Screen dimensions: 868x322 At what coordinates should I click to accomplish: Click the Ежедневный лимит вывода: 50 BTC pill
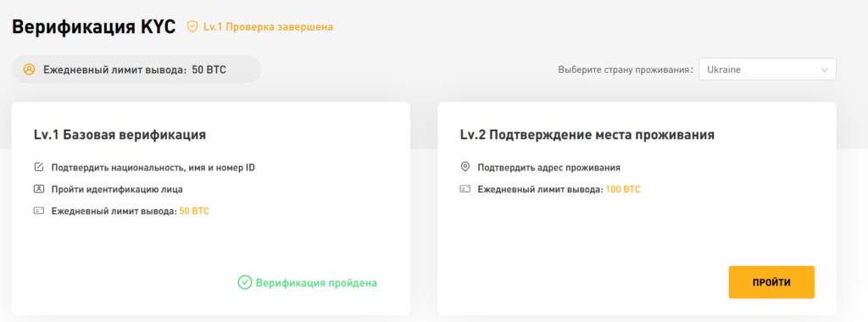136,69
